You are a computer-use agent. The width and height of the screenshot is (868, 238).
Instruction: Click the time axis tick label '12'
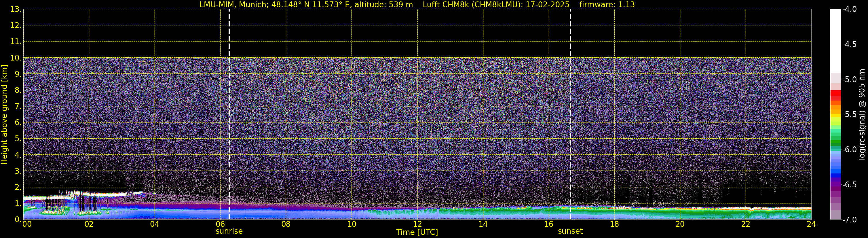(417, 224)
